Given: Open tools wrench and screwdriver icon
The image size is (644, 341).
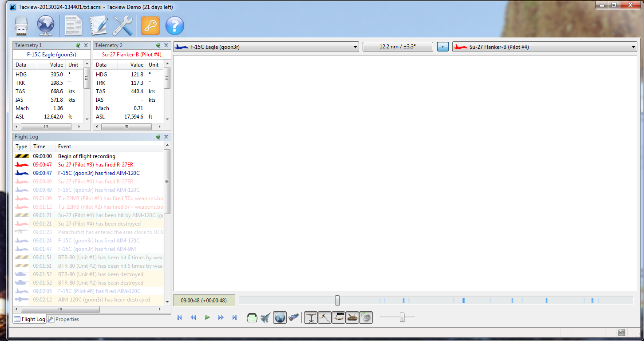Looking at the screenshot, I should pos(122,26).
